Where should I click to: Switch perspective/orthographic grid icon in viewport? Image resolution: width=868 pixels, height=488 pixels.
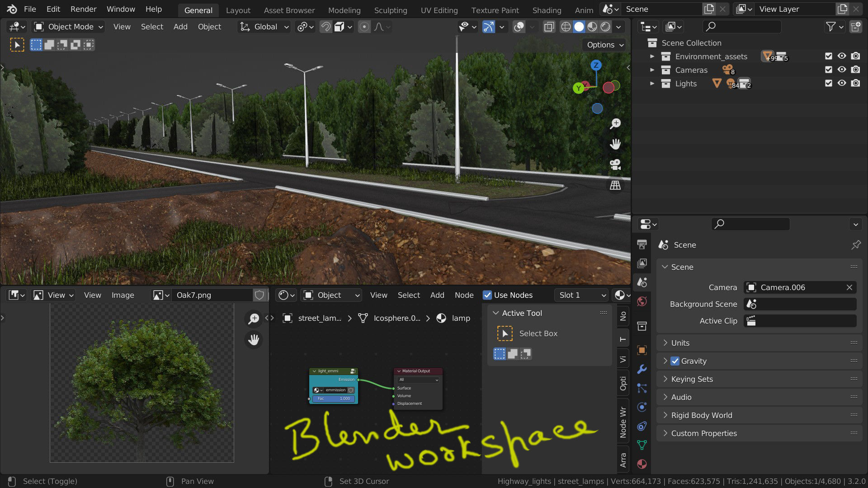615,185
